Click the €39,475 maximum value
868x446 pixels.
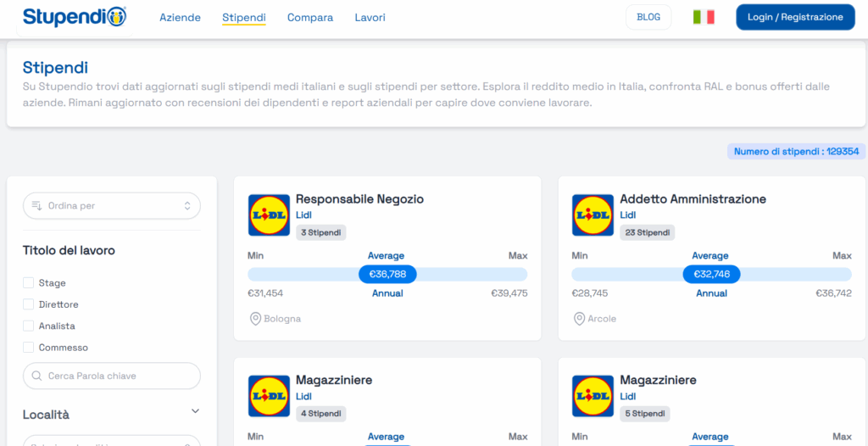[x=509, y=293]
